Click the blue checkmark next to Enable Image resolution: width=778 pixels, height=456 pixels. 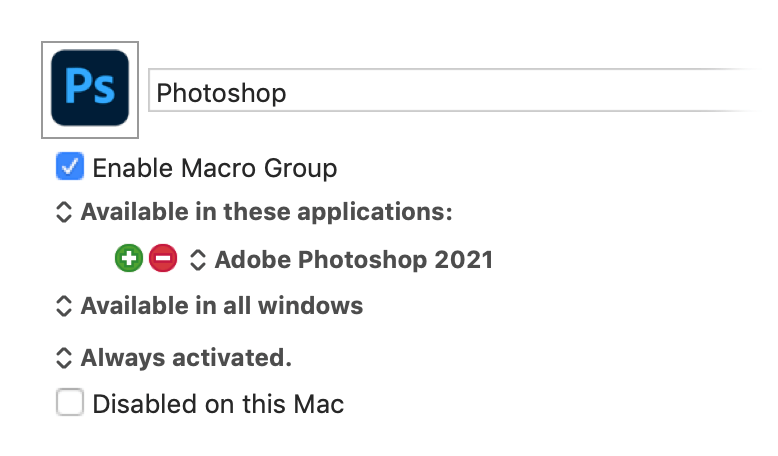tap(70, 166)
